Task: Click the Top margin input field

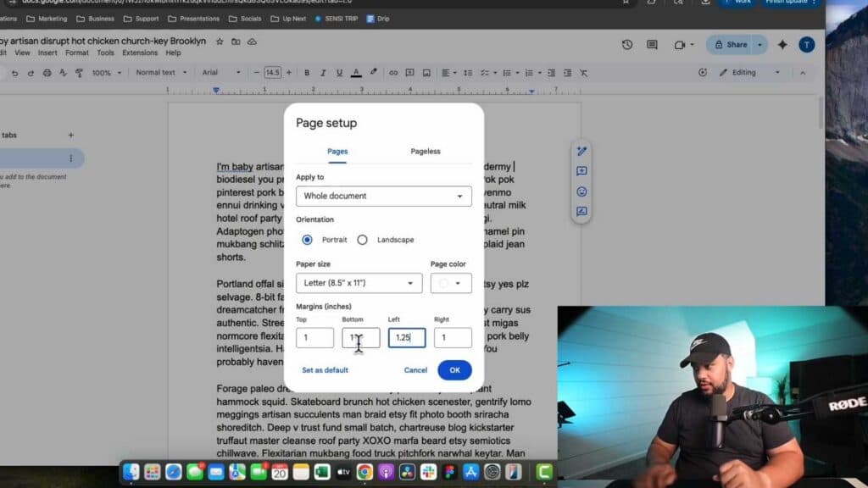Action: [314, 337]
